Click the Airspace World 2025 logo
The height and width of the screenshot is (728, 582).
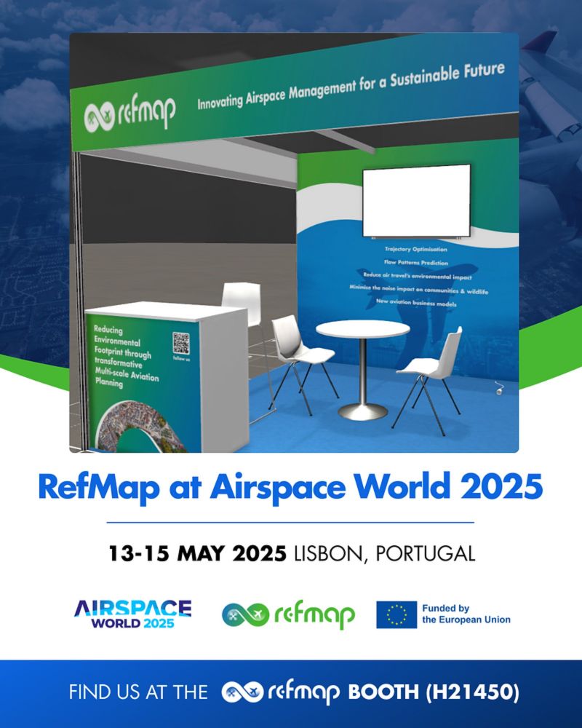[132, 614]
